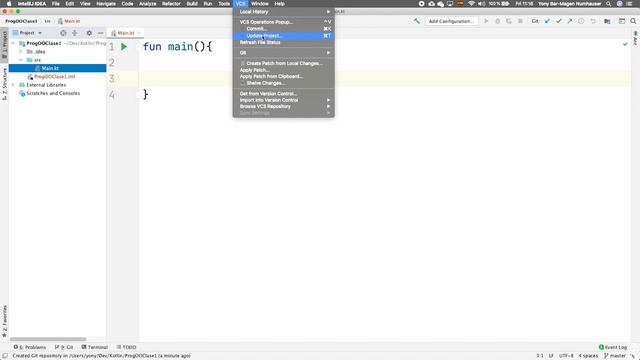Select Update Project… in the VCS menu
The height and width of the screenshot is (360, 640).
pyautogui.click(x=284, y=36)
